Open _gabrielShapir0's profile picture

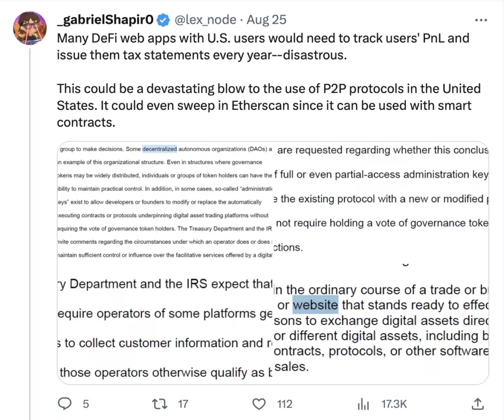[x=30, y=29]
